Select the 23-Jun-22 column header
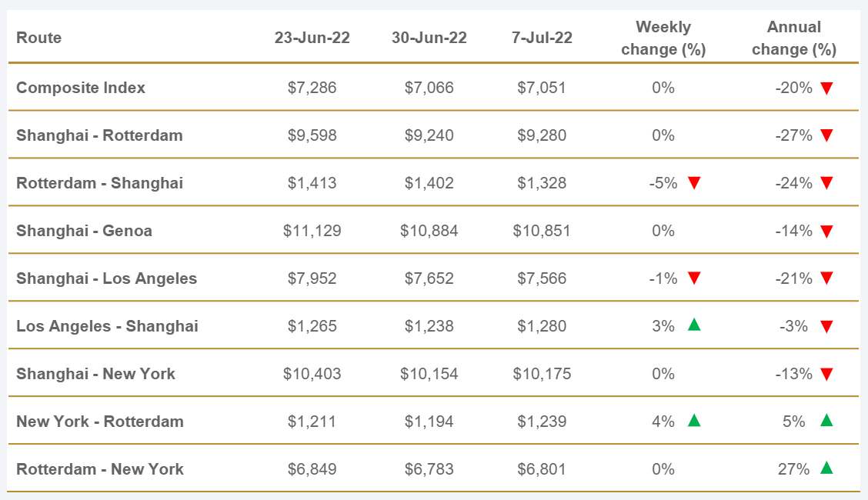Image resolution: width=868 pixels, height=500 pixels. [312, 38]
